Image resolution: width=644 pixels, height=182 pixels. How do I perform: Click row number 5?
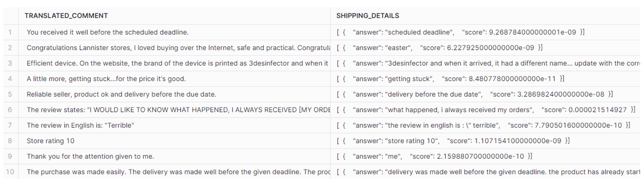point(10,94)
